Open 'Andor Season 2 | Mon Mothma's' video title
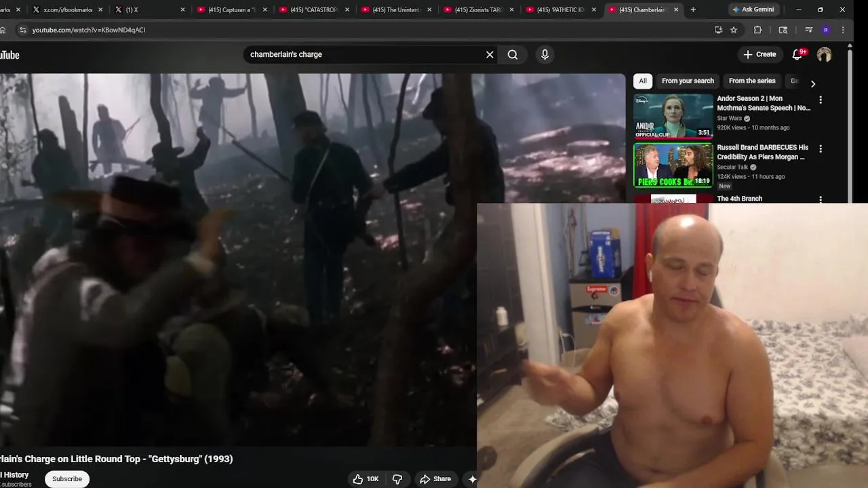Screen dimensions: 868x488 pos(764,103)
